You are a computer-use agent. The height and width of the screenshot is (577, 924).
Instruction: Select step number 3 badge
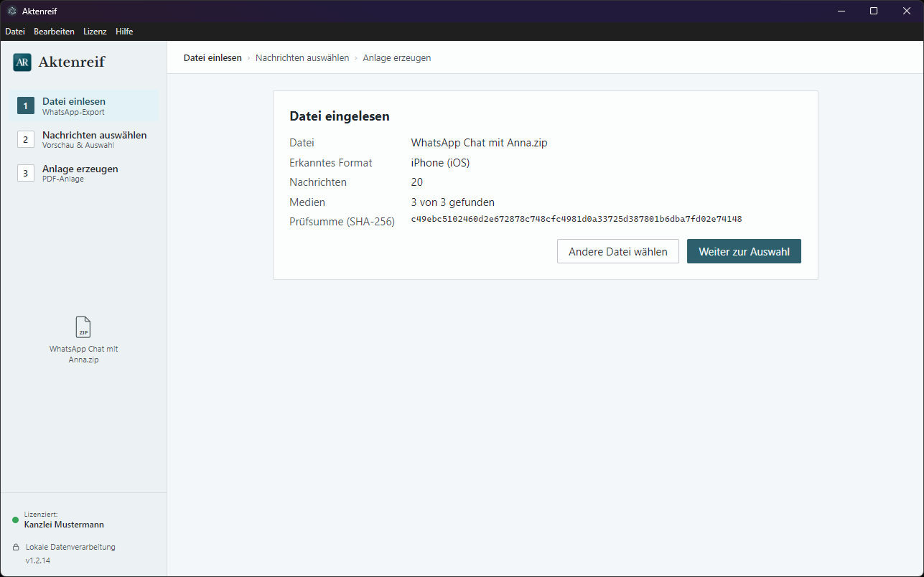coord(26,173)
